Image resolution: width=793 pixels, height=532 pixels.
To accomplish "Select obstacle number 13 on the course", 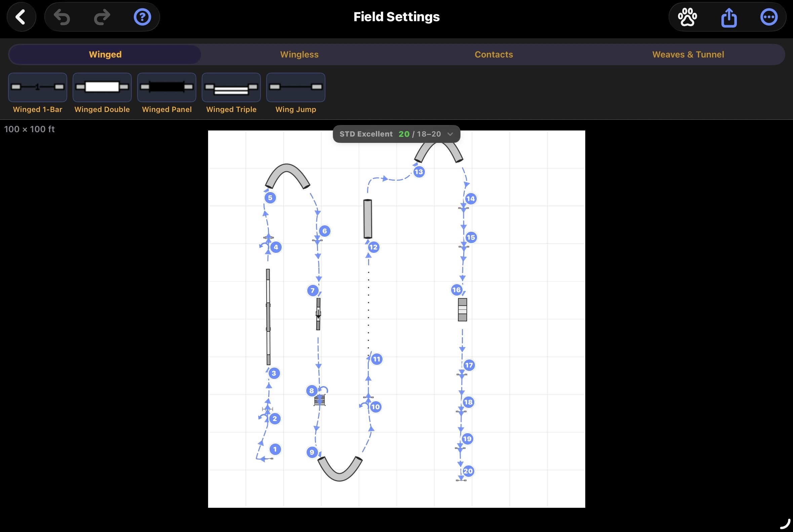I will (419, 172).
